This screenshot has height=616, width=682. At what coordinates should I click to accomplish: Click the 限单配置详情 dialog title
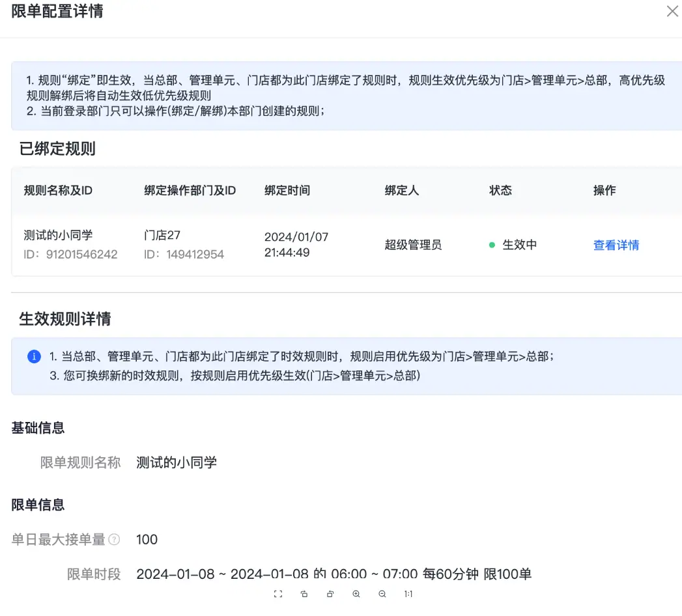tap(57, 11)
